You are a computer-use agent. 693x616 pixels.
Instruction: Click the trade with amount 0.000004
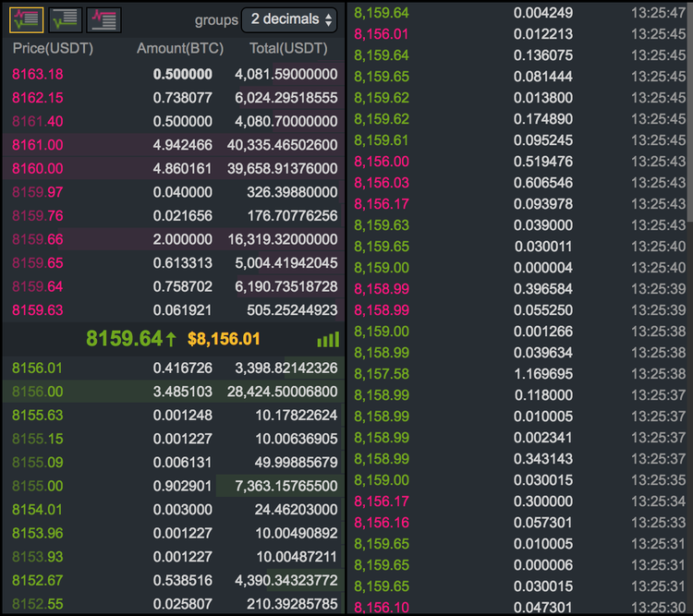pos(519,268)
